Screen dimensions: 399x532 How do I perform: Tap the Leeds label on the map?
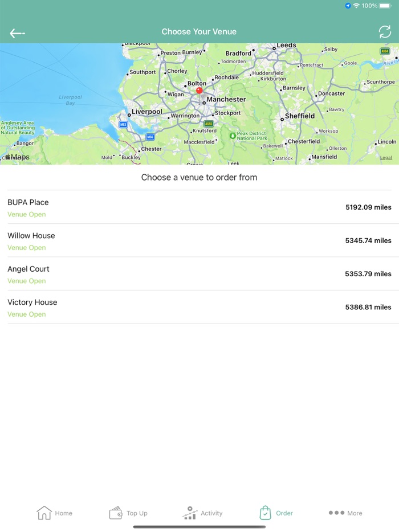tap(286, 46)
